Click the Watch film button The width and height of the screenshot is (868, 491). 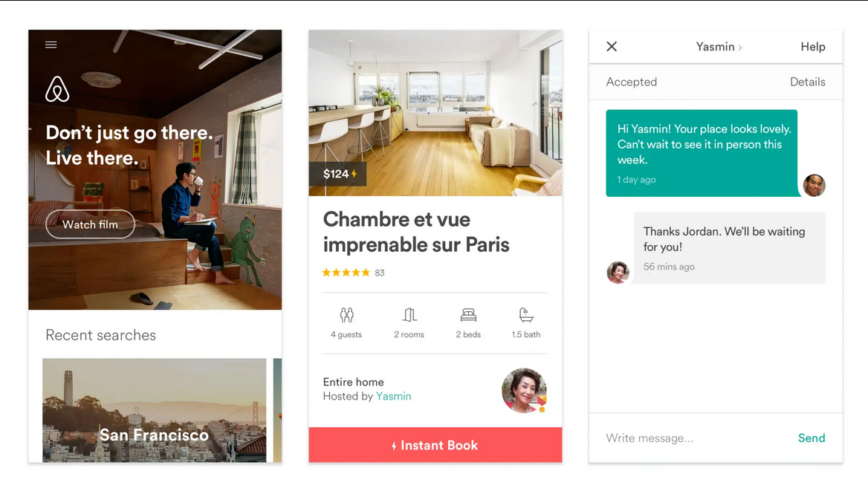click(x=90, y=224)
